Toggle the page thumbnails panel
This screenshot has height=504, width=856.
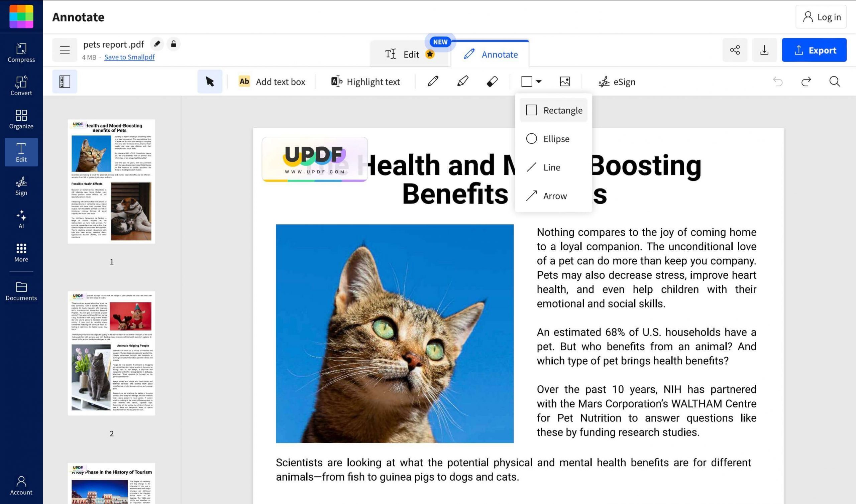[x=65, y=82]
